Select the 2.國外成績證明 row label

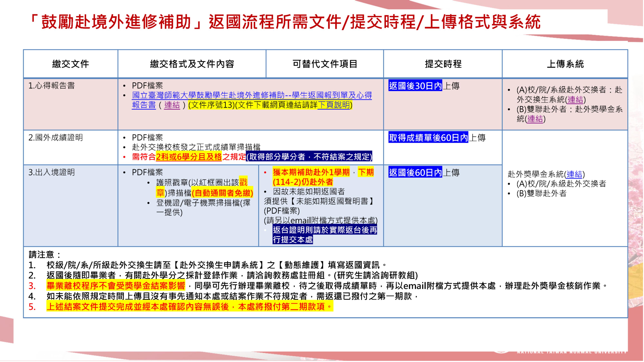(56, 137)
